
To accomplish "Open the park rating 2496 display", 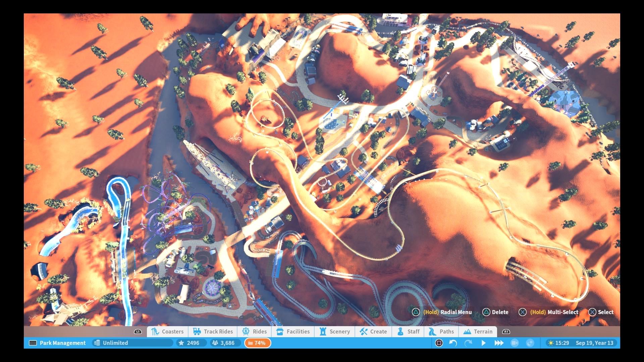I will [x=192, y=343].
